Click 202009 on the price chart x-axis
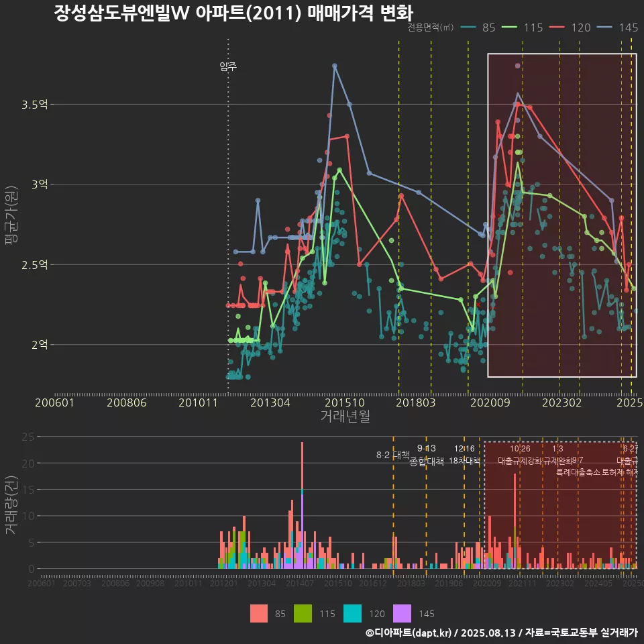 coord(490,402)
